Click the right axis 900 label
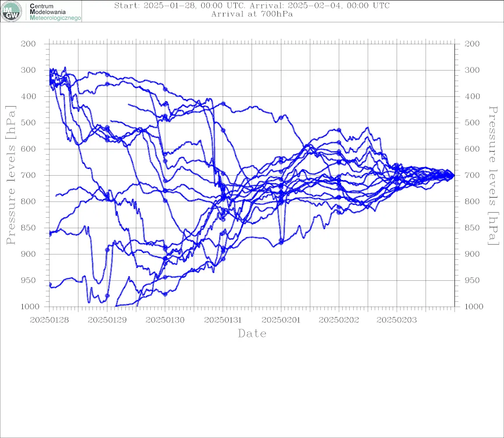This screenshot has height=438, width=504. [x=472, y=254]
